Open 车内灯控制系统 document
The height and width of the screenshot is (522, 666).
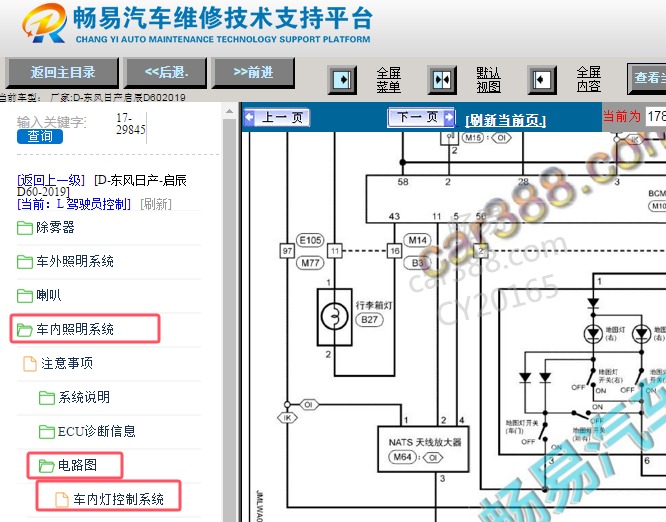pos(118,499)
